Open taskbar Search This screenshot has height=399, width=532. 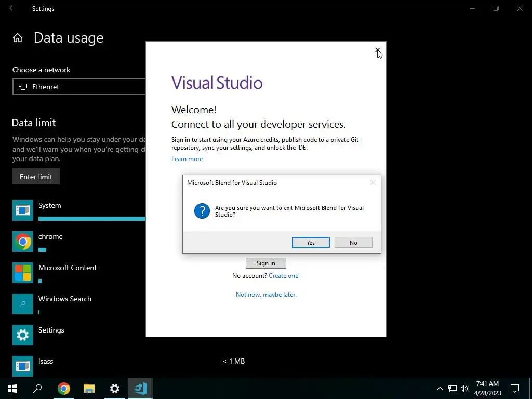pyautogui.click(x=37, y=389)
